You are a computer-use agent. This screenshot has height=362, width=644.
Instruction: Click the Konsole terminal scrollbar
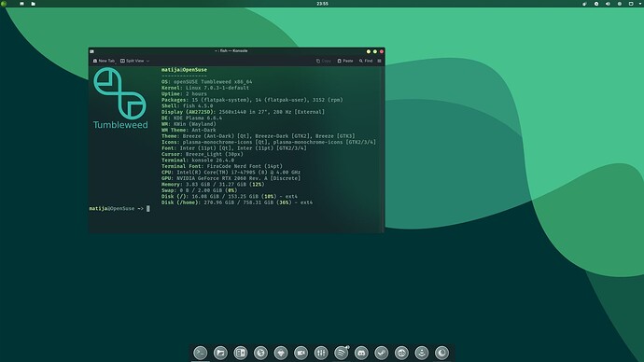point(384,149)
